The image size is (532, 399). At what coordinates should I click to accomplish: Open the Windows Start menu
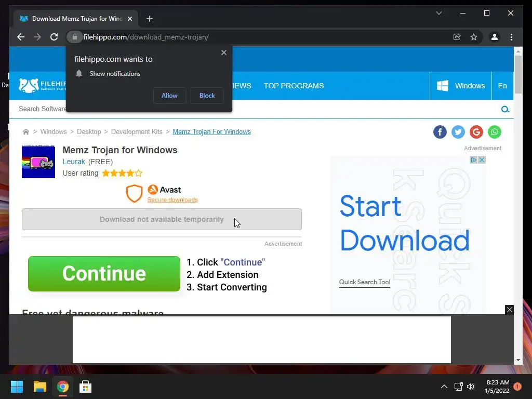click(17, 387)
